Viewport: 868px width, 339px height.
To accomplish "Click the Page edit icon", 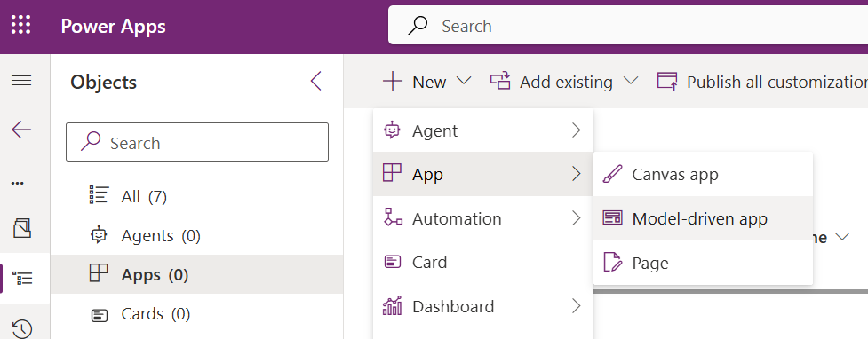I will 612,262.
